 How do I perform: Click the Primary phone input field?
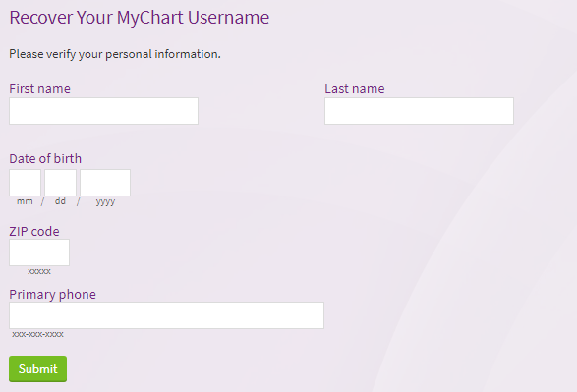[x=166, y=315]
